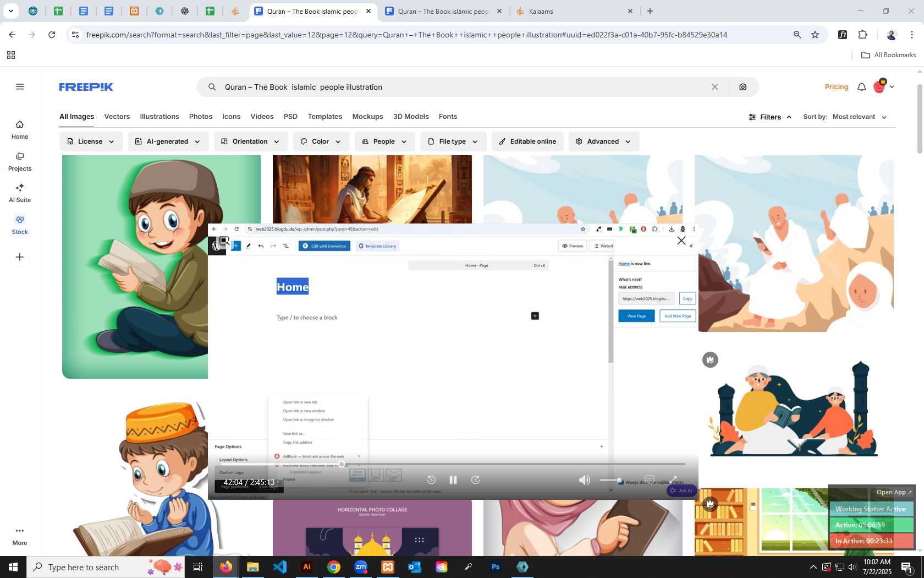The height and width of the screenshot is (578, 924).
Task: Open search by image camera icon
Action: coord(743,87)
